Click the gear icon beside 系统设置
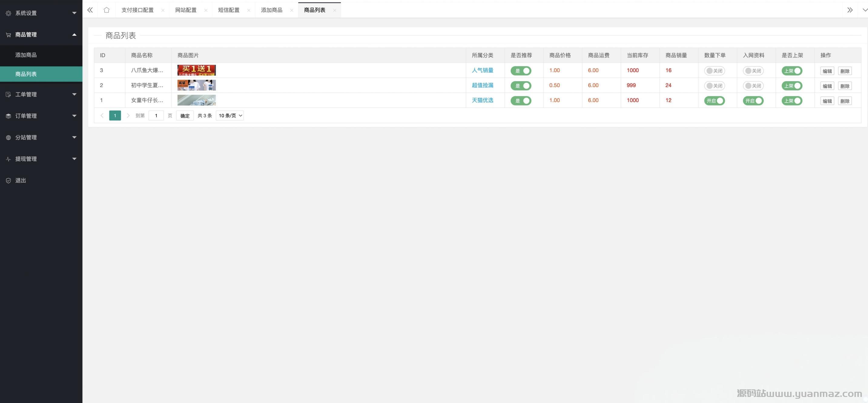 [x=8, y=13]
